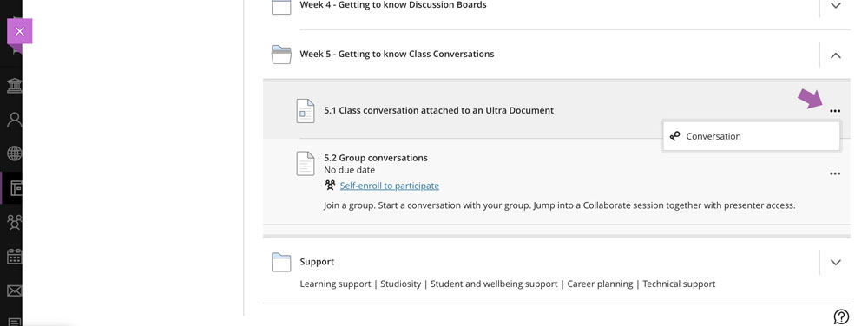Expand the Support folder chevron
The width and height of the screenshot is (868, 326).
[836, 263]
